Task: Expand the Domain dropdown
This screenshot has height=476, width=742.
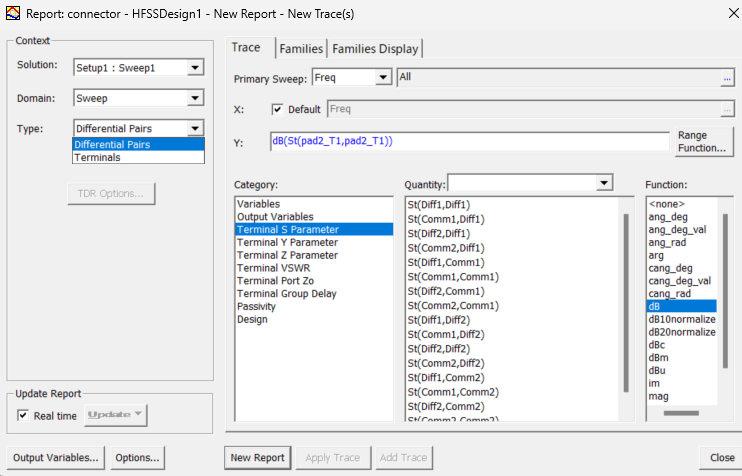Action: [195, 98]
